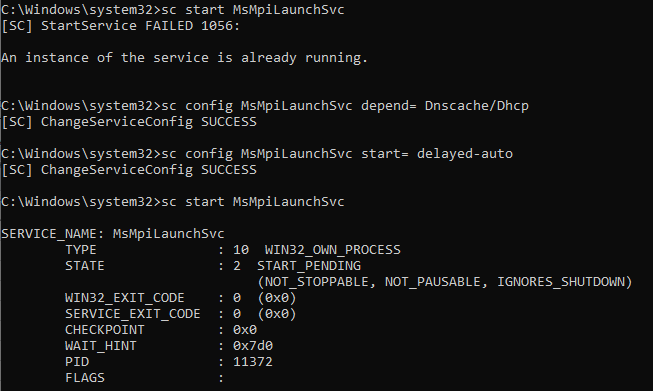Screen dimensions: 653x391
Task: Click the 'WAIT_HINT' value 0x7d0
Action: coord(253,346)
